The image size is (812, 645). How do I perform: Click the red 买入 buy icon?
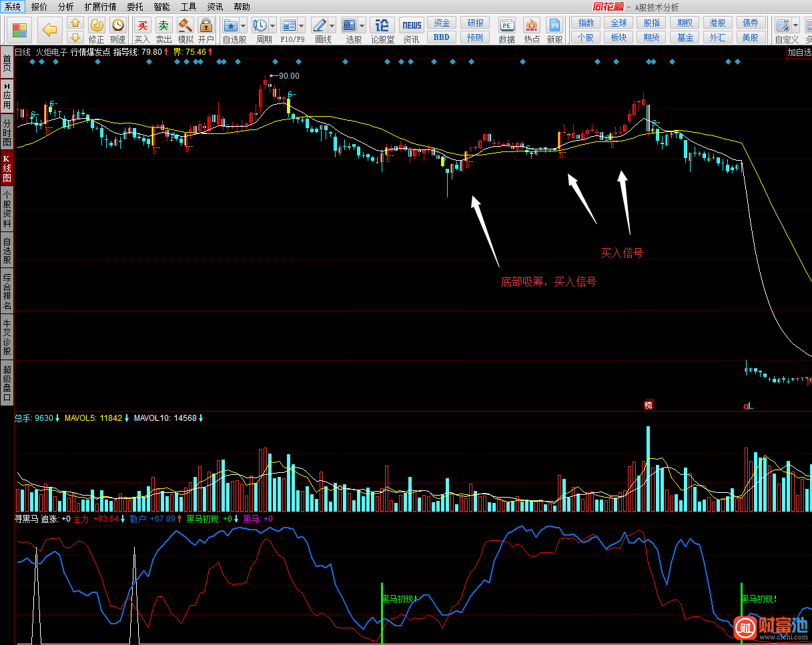pyautogui.click(x=142, y=25)
